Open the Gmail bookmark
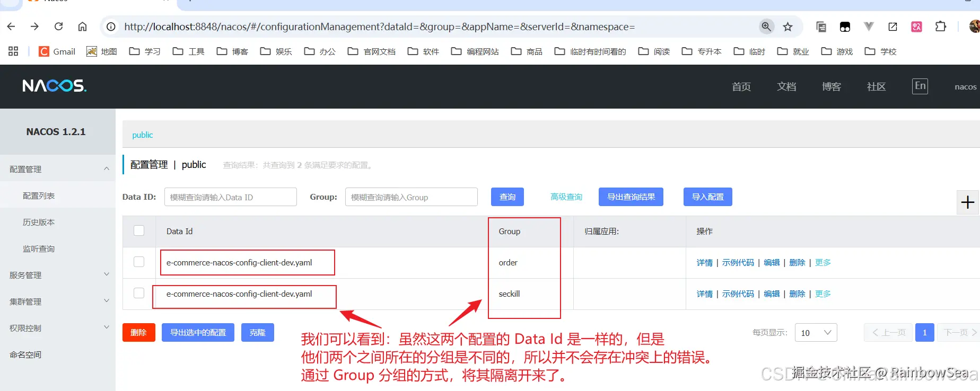 pyautogui.click(x=57, y=51)
